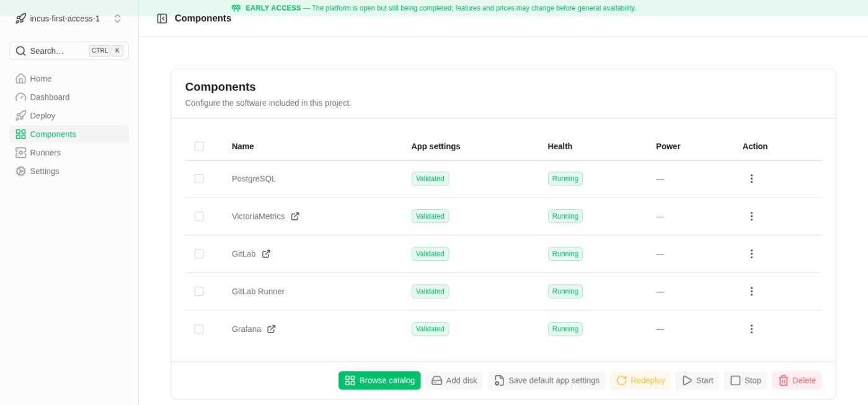Click the Home house icon

click(20, 79)
